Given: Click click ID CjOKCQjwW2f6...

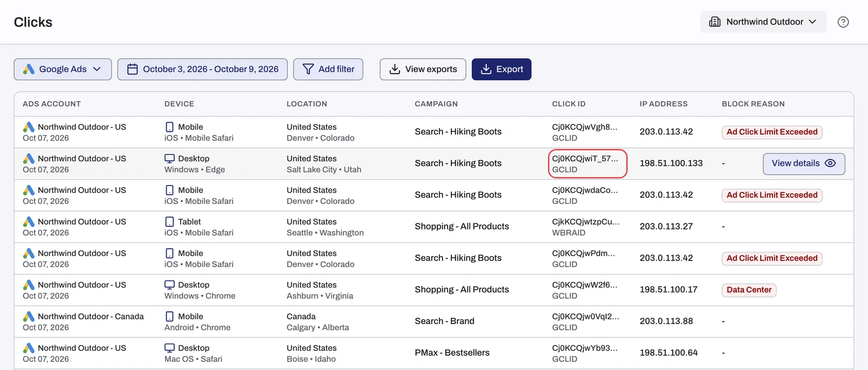Looking at the screenshot, I should coord(585,290).
